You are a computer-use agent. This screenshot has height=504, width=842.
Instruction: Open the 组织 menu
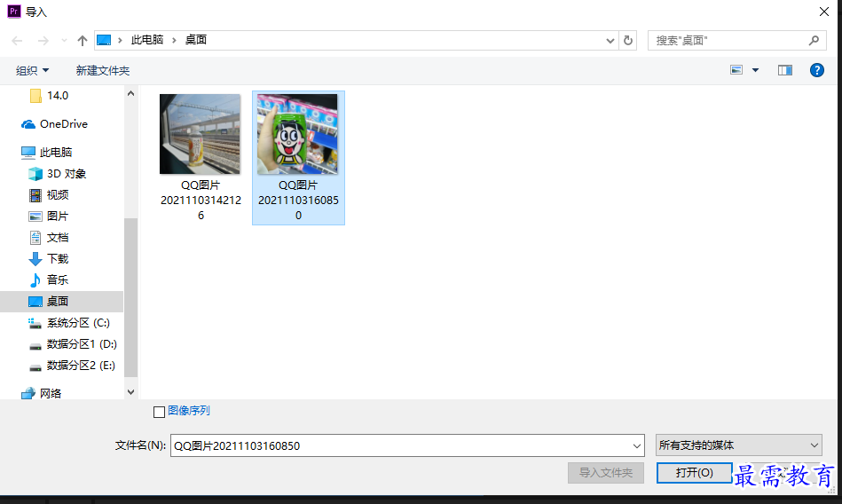(x=32, y=70)
